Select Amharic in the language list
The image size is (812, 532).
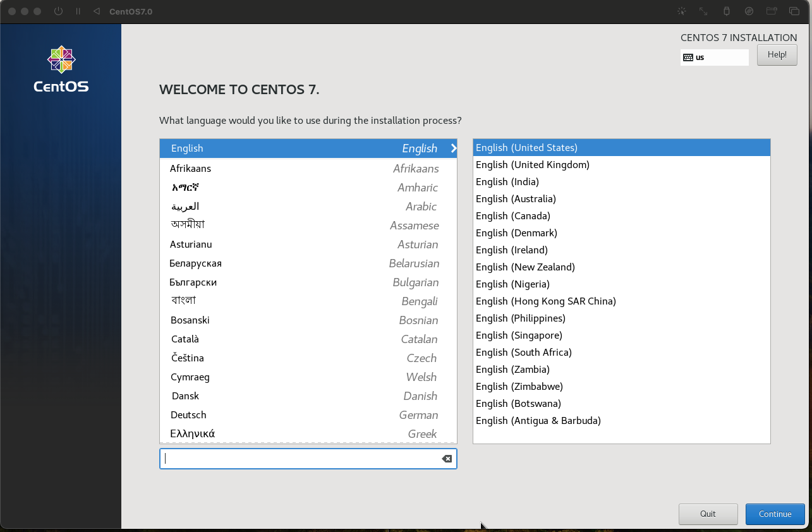point(308,188)
